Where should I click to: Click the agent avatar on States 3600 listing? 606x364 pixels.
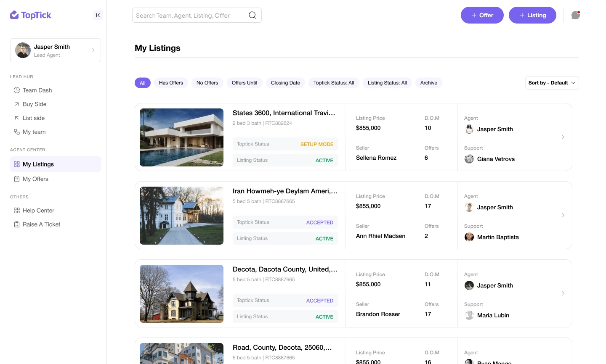469,129
